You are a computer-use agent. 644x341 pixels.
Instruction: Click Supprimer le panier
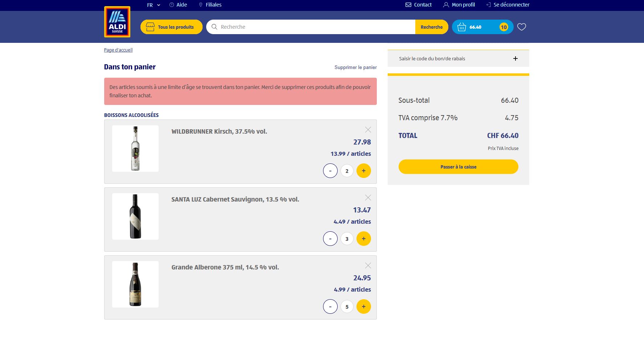pos(355,67)
